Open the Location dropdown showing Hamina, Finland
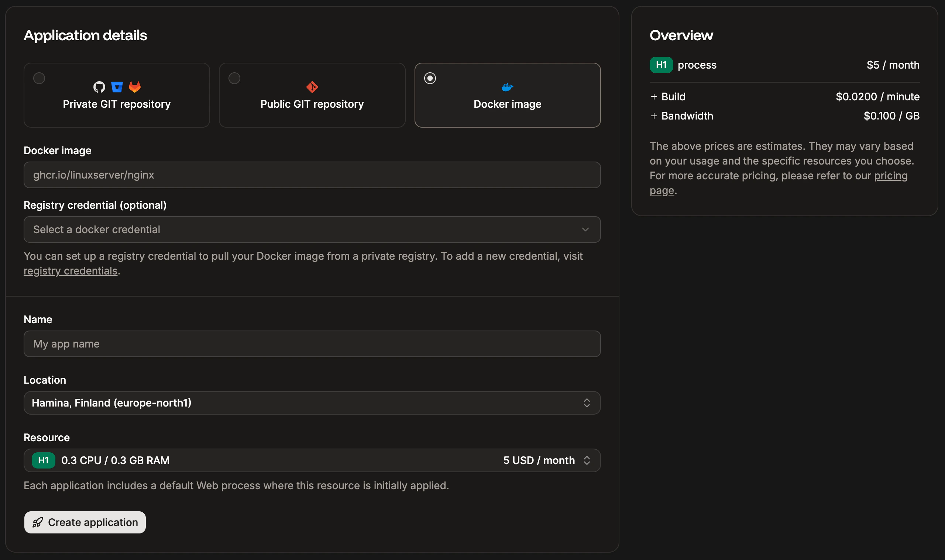 pyautogui.click(x=312, y=403)
